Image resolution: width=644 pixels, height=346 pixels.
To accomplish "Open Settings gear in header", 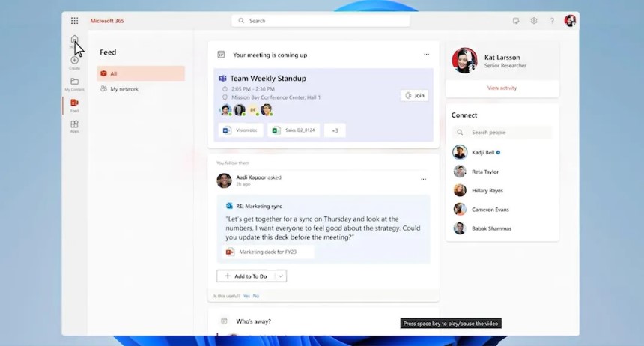I will click(534, 20).
